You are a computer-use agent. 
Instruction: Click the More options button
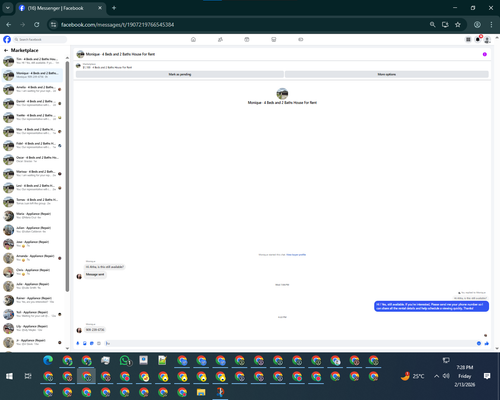387,74
